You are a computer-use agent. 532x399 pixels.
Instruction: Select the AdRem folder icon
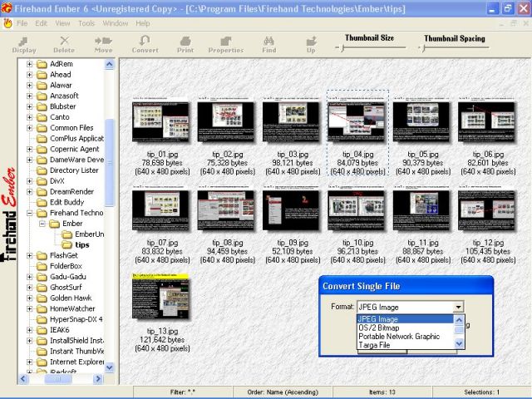pos(42,64)
